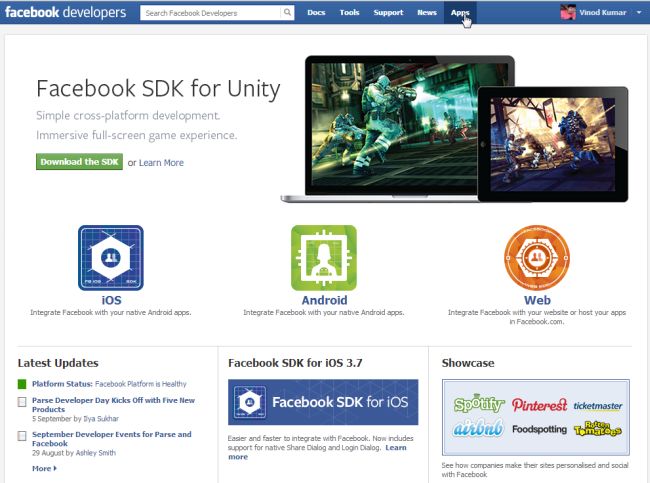Click icon beside September Developer Events post
This screenshot has width=650, height=483.
point(22,436)
